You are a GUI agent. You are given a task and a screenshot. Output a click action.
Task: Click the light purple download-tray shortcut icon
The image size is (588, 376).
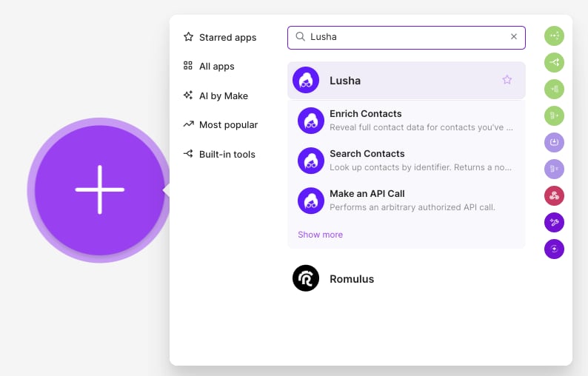coord(554,142)
